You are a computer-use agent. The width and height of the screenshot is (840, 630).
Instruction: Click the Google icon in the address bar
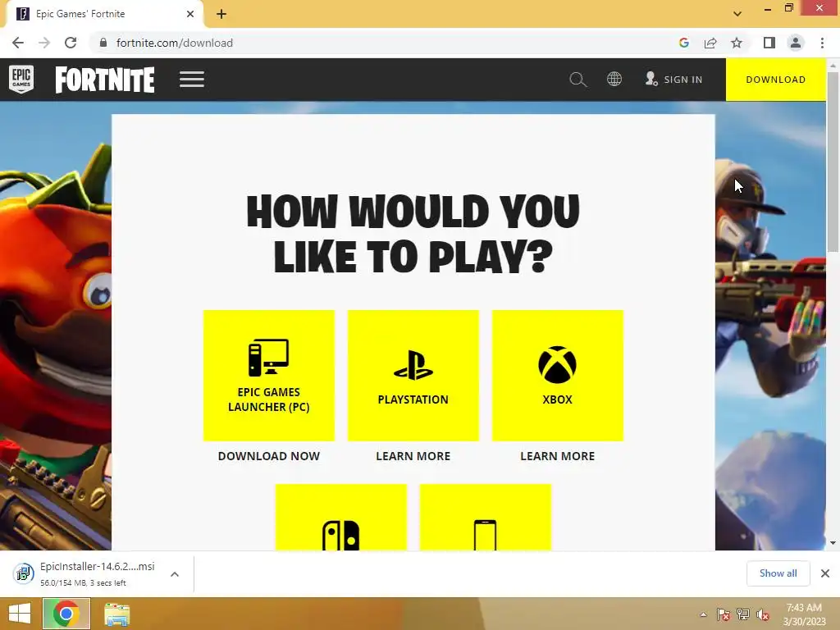pos(684,43)
